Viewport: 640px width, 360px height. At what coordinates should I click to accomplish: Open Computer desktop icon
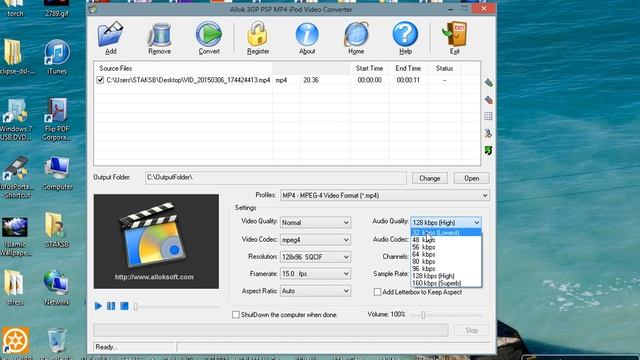pyautogui.click(x=57, y=173)
